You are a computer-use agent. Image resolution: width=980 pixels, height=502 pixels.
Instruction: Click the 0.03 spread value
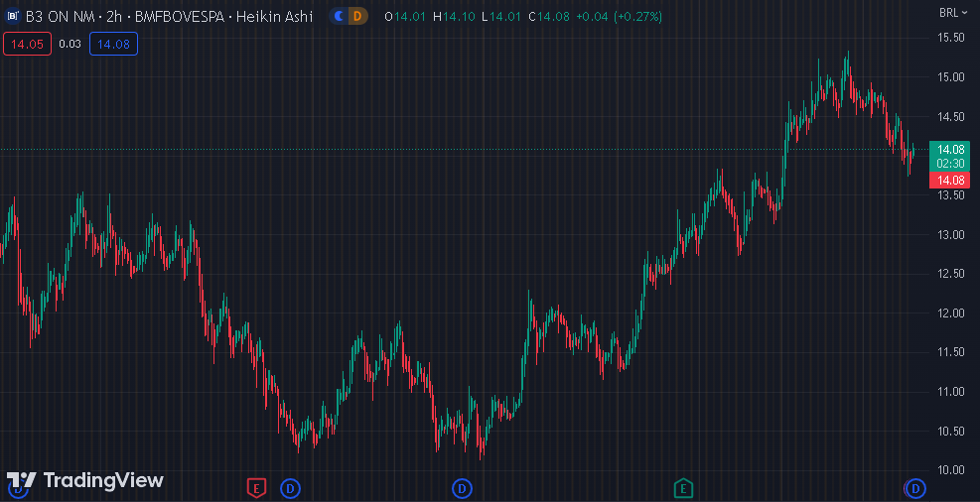[x=70, y=44]
